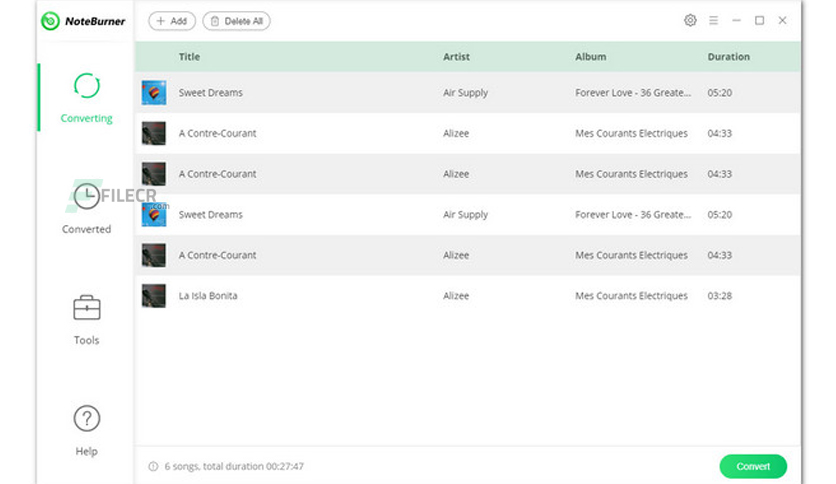Open the Tools toolbox section
The width and height of the screenshot is (836, 484).
tap(86, 320)
